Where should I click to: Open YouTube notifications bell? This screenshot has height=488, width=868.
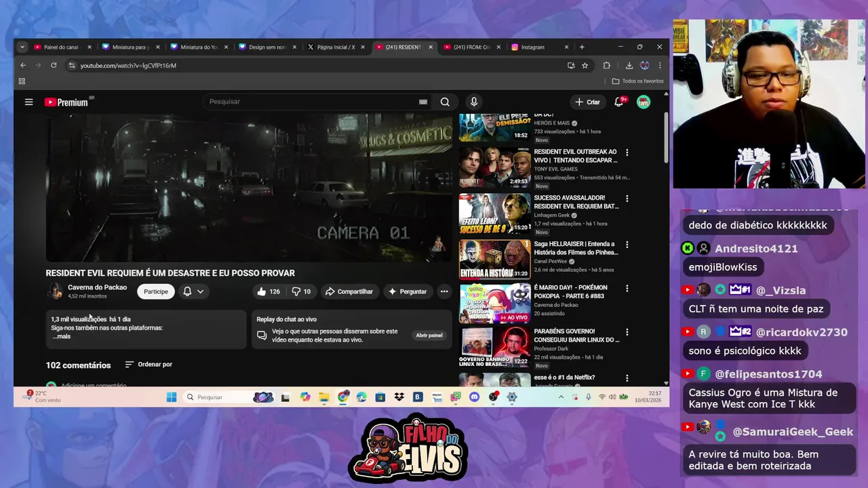pyautogui.click(x=619, y=102)
